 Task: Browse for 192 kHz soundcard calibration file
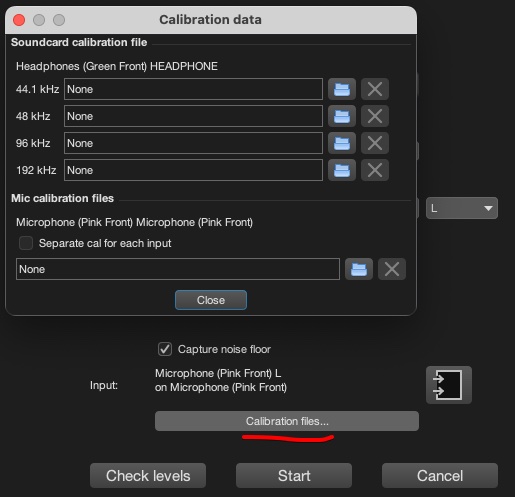tap(342, 170)
